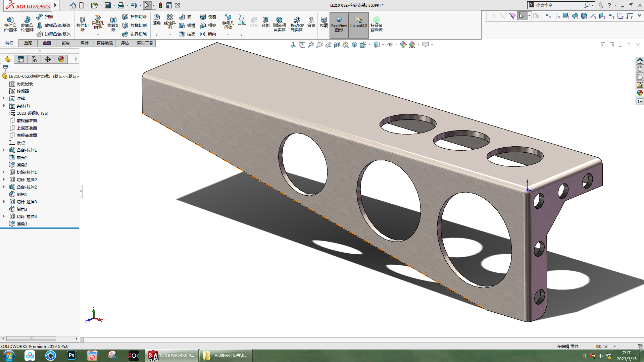Open the 线性阵列 pattern dropdown arrow
The height and width of the screenshot is (362, 644).
[170, 35]
